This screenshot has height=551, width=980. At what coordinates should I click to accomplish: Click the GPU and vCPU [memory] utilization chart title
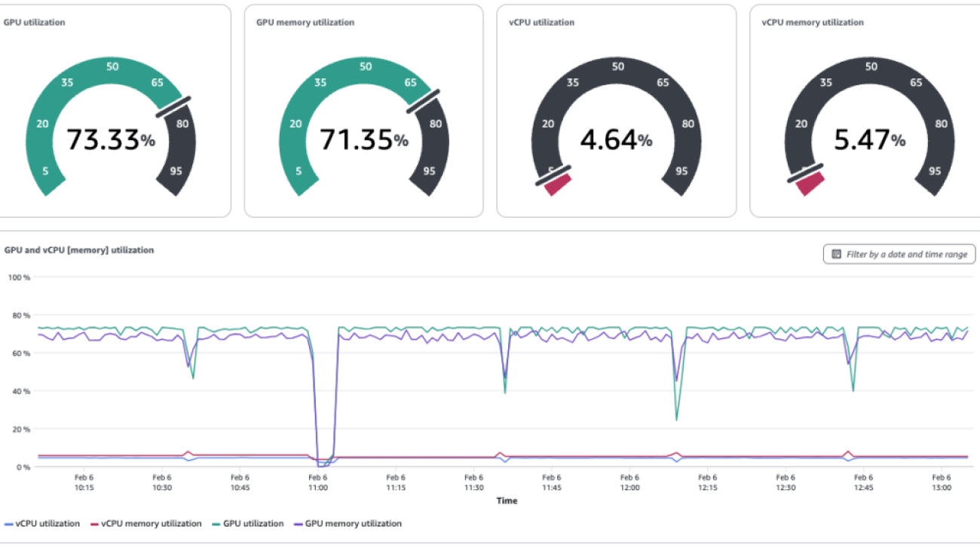tap(79, 249)
